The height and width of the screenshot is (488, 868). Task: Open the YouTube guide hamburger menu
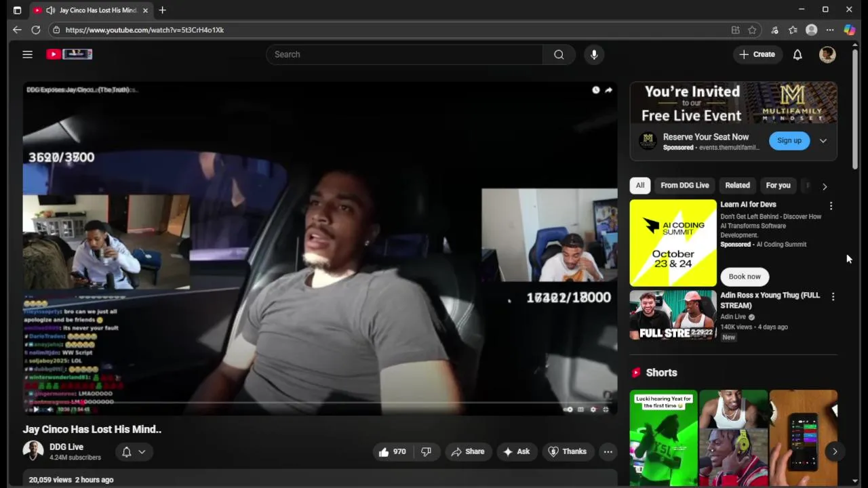point(27,54)
